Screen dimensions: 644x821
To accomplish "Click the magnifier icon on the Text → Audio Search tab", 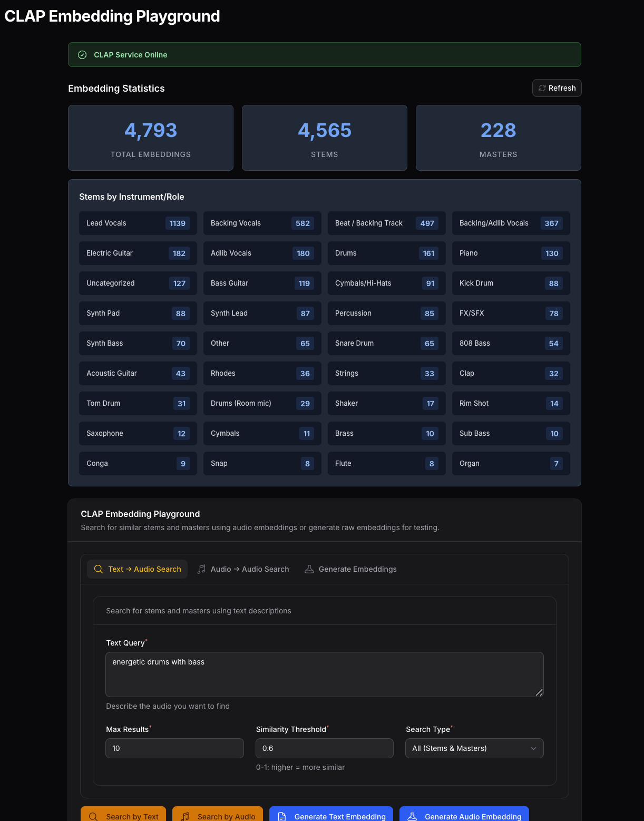I will pyautogui.click(x=98, y=569).
